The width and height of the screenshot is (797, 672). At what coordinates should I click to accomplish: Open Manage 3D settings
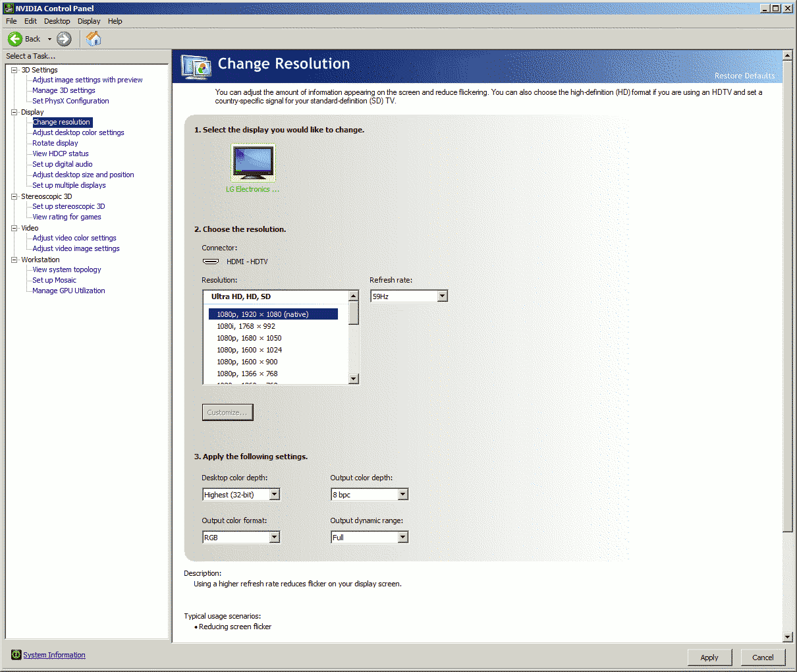(64, 90)
